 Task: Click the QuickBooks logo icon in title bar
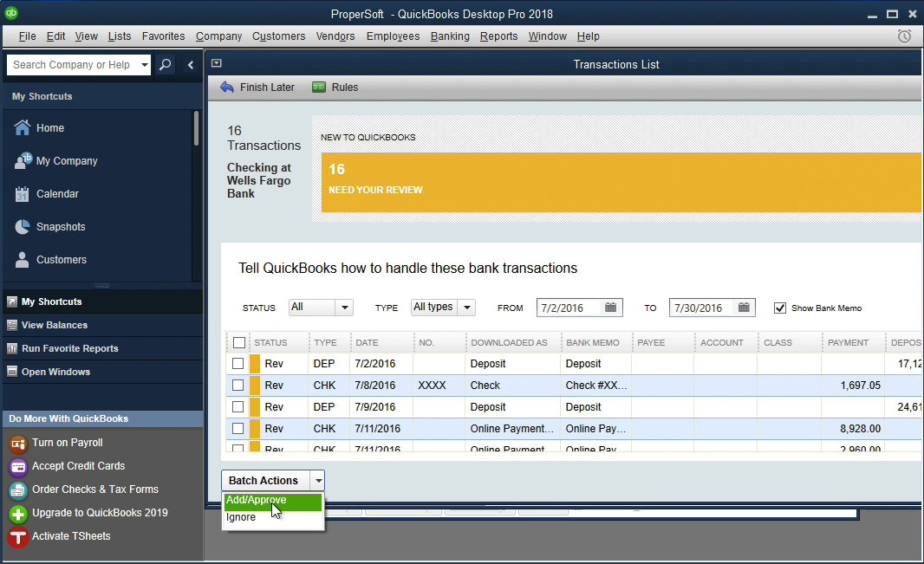point(11,12)
